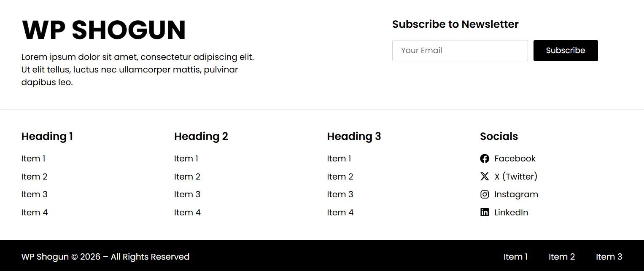Screen dimensions: 644x271
Task: Select Item 4 under Heading 3
Action: click(340, 212)
